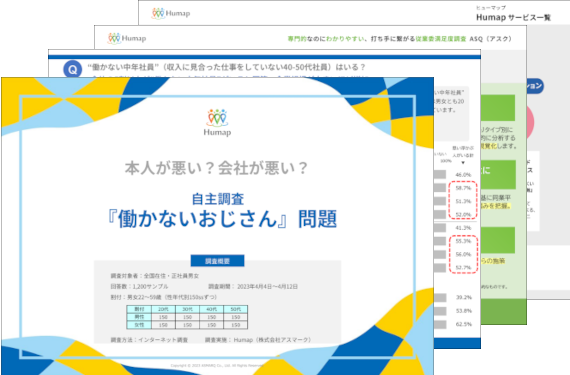Screen dimensions: 570x375
Task: Click the ASQ（アスク）slide headline text
Action: [400, 39]
